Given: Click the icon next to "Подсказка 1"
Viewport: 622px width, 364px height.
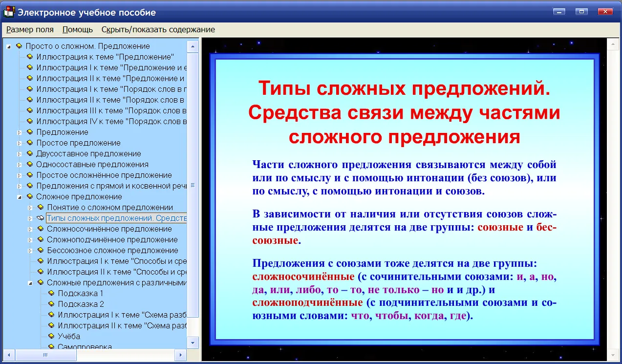Looking at the screenshot, I should (51, 293).
